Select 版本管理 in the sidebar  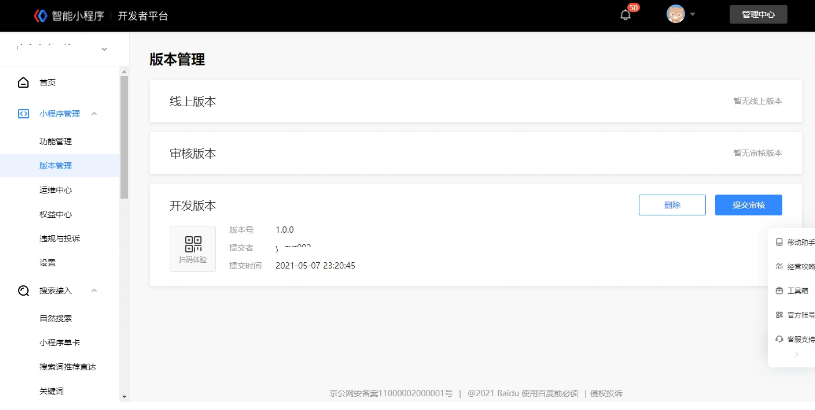56,166
